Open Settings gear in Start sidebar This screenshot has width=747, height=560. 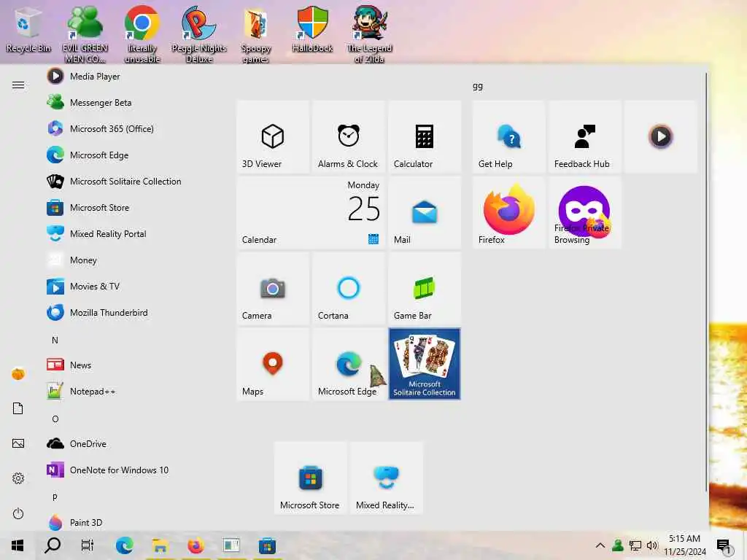(x=18, y=478)
